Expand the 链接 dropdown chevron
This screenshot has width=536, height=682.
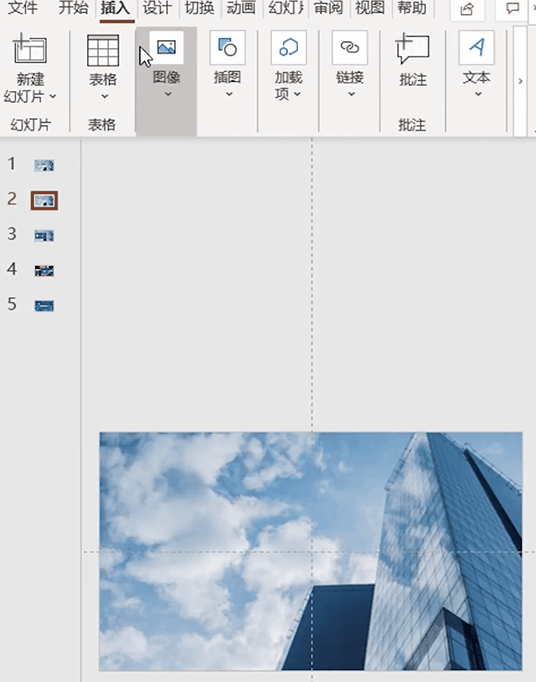coord(351,94)
